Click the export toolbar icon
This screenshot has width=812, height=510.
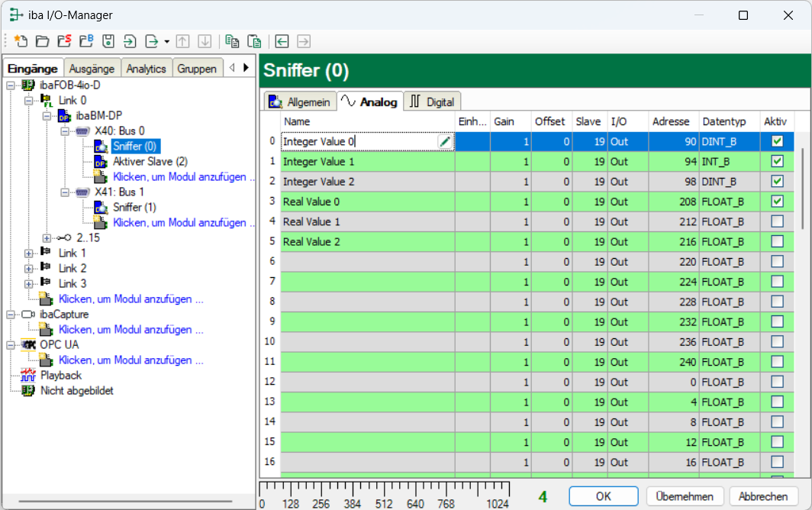(x=151, y=41)
